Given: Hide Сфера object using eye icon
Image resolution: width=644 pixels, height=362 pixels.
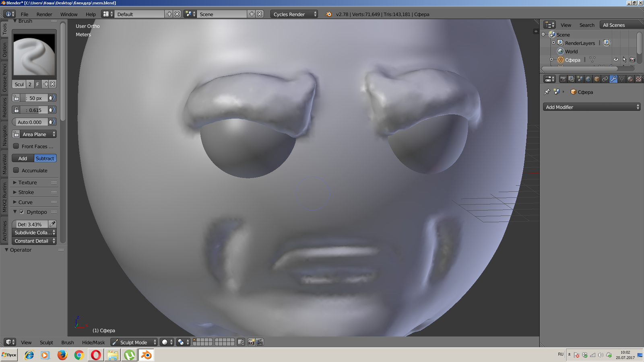Looking at the screenshot, I should click(616, 60).
